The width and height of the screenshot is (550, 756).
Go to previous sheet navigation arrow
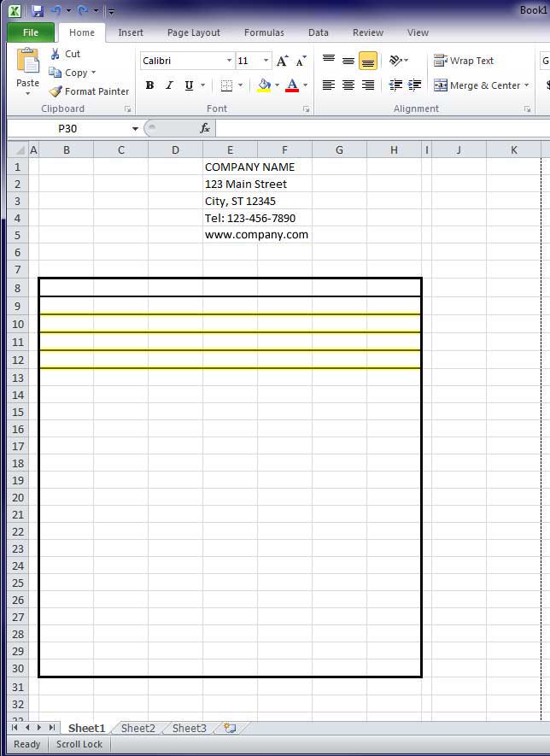click(27, 728)
